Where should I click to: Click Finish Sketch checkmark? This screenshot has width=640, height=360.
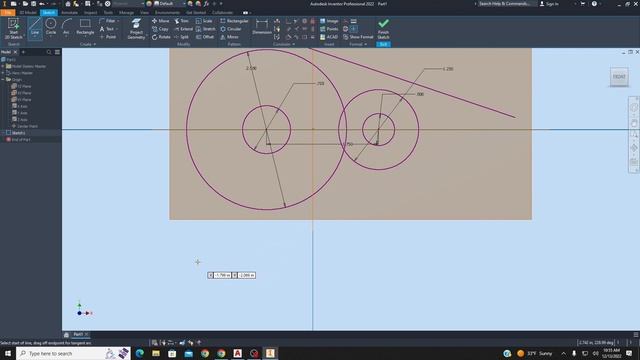(x=383, y=29)
